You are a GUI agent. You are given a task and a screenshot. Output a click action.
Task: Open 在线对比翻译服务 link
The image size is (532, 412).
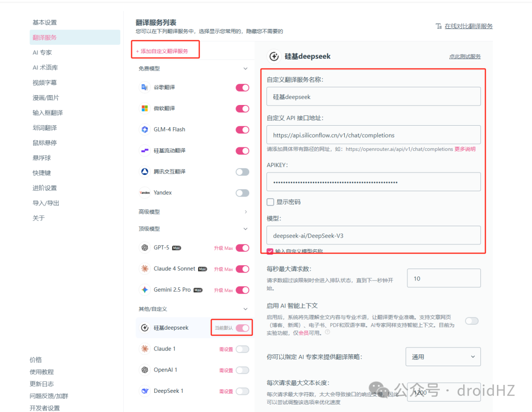click(468, 26)
